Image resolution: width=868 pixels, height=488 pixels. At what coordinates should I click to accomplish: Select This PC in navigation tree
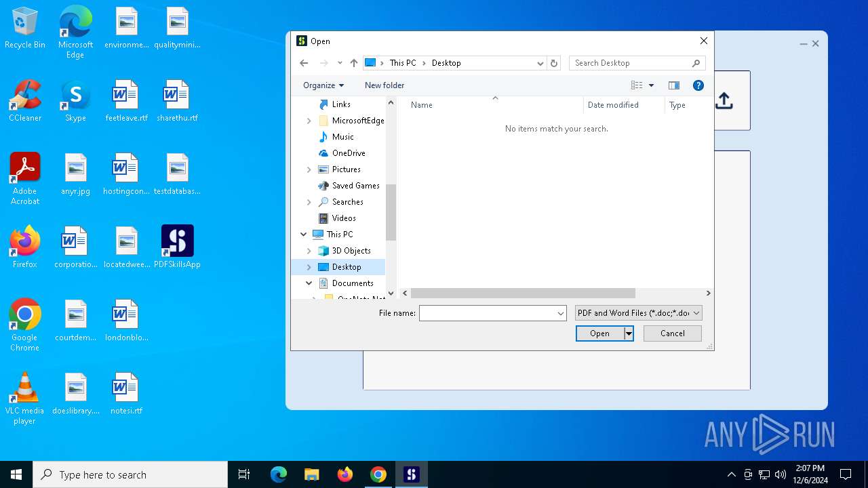(x=340, y=235)
